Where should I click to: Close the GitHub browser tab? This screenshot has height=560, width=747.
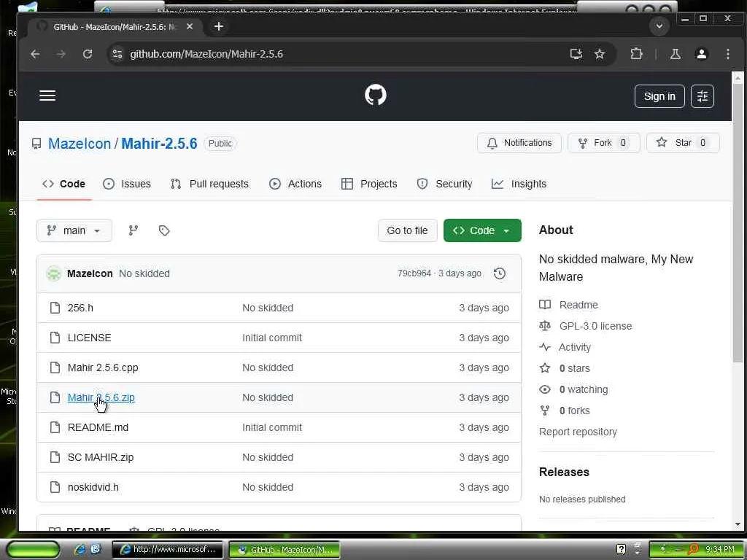[190, 27]
